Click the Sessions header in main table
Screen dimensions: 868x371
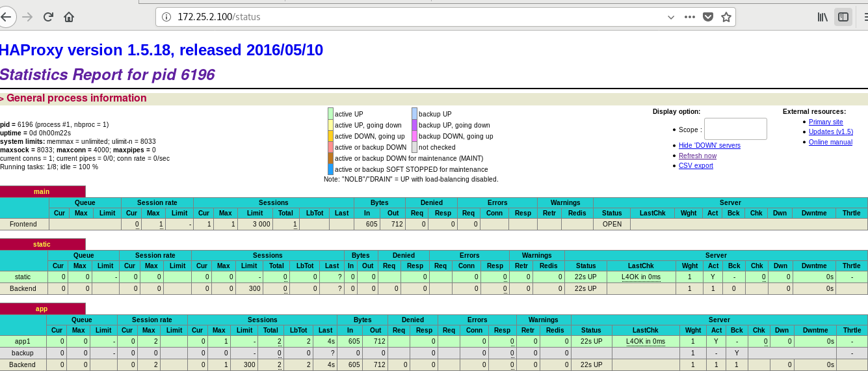click(274, 202)
